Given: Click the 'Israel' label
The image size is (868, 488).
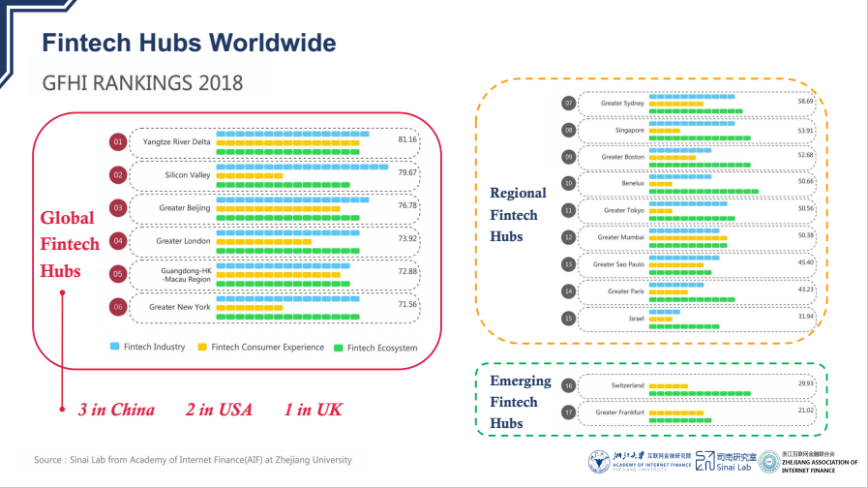Looking at the screenshot, I should pos(637,319).
